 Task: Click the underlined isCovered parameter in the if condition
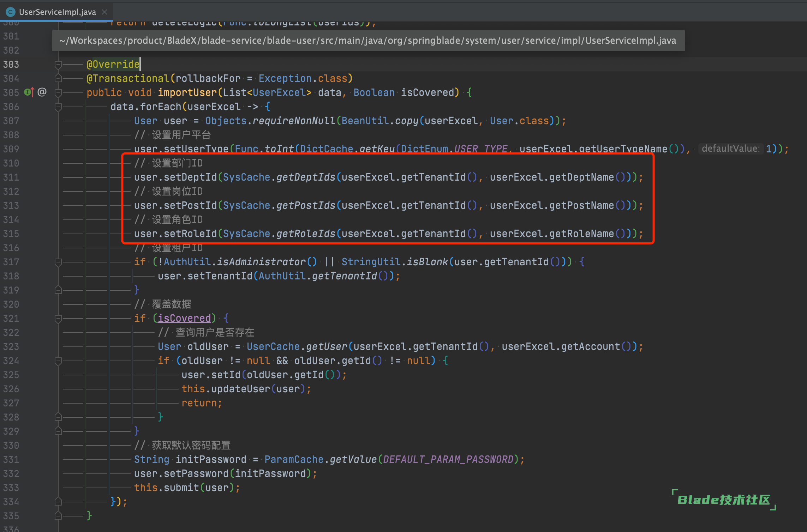coord(184,318)
